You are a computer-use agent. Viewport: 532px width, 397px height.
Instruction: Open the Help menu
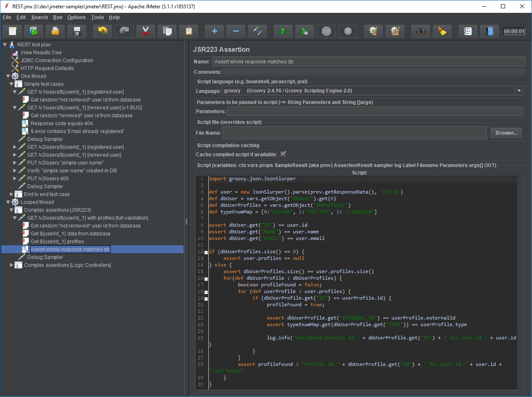(x=114, y=17)
